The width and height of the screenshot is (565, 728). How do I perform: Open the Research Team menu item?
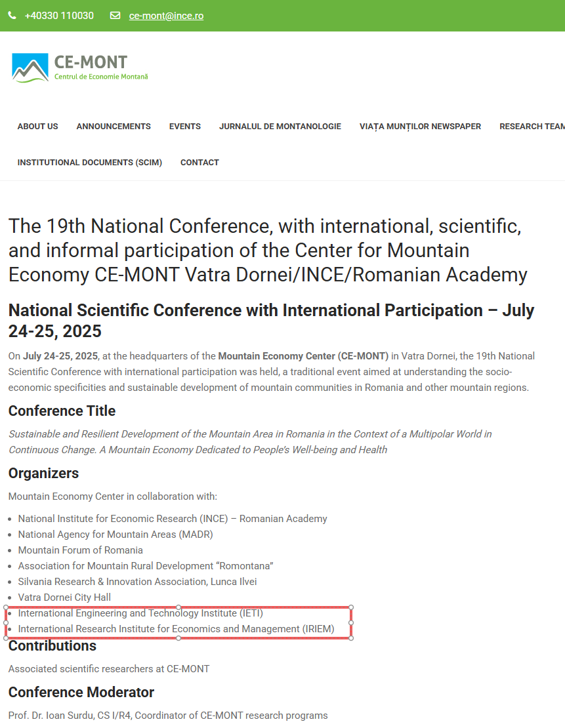(x=532, y=127)
